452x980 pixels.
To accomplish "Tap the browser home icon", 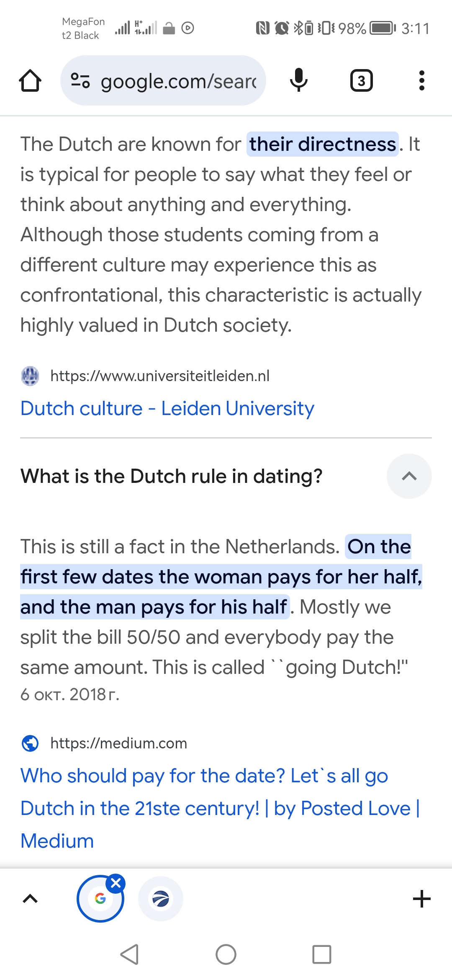I will click(x=30, y=80).
